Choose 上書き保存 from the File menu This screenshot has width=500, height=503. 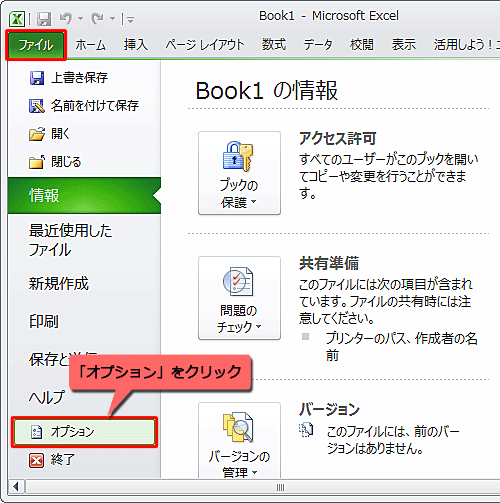pyautogui.click(x=79, y=78)
